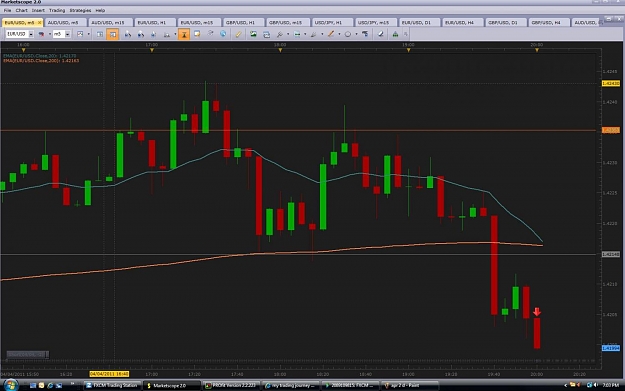This screenshot has width=625, height=391.
Task: Switch to the USD/JPY, m15 chart tab
Action: click(x=375, y=23)
